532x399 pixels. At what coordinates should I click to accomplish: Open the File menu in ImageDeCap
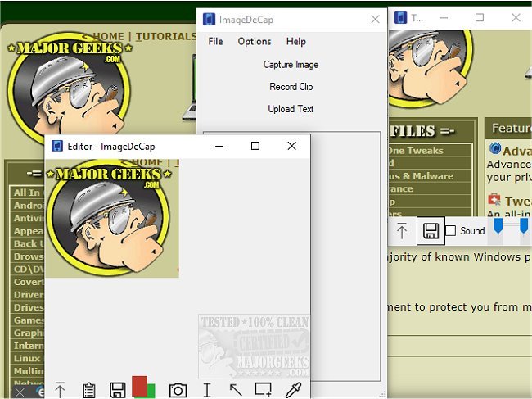[215, 42]
